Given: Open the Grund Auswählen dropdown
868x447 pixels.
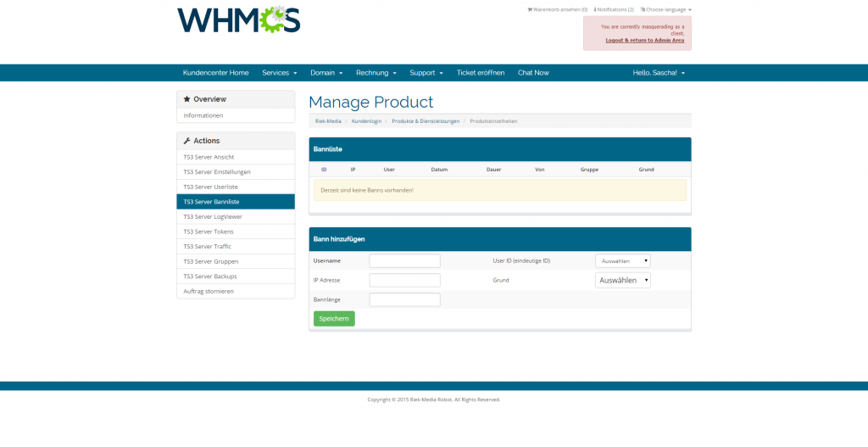Looking at the screenshot, I should pyautogui.click(x=622, y=280).
